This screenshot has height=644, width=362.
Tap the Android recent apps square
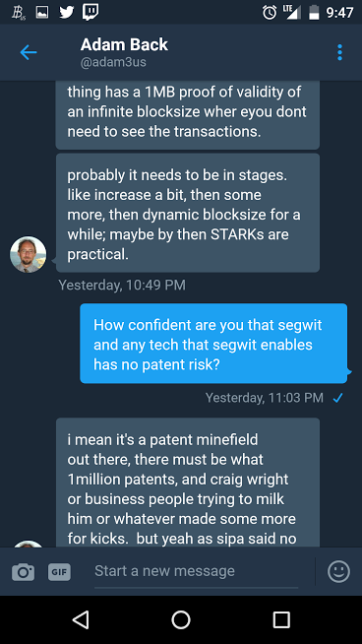tap(281, 619)
